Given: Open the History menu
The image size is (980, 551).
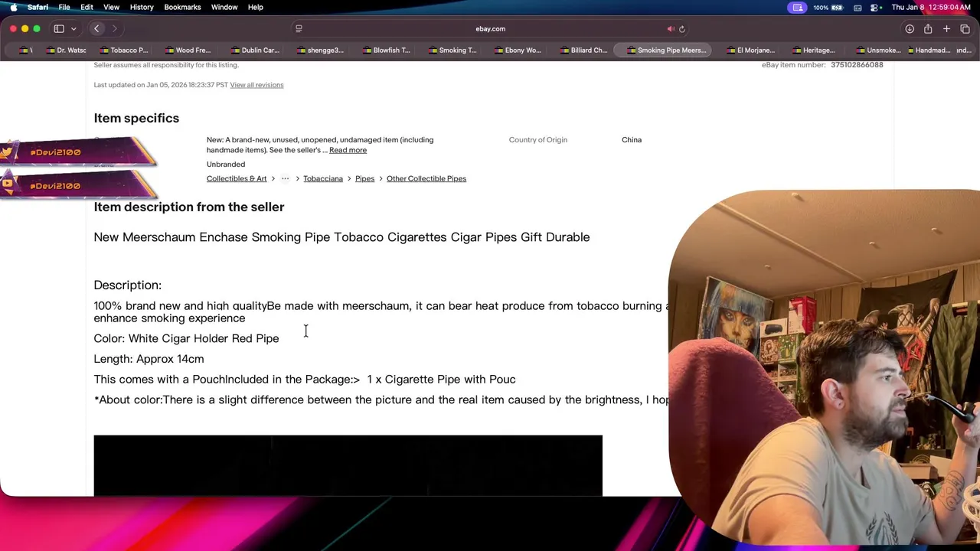Looking at the screenshot, I should tap(142, 8).
